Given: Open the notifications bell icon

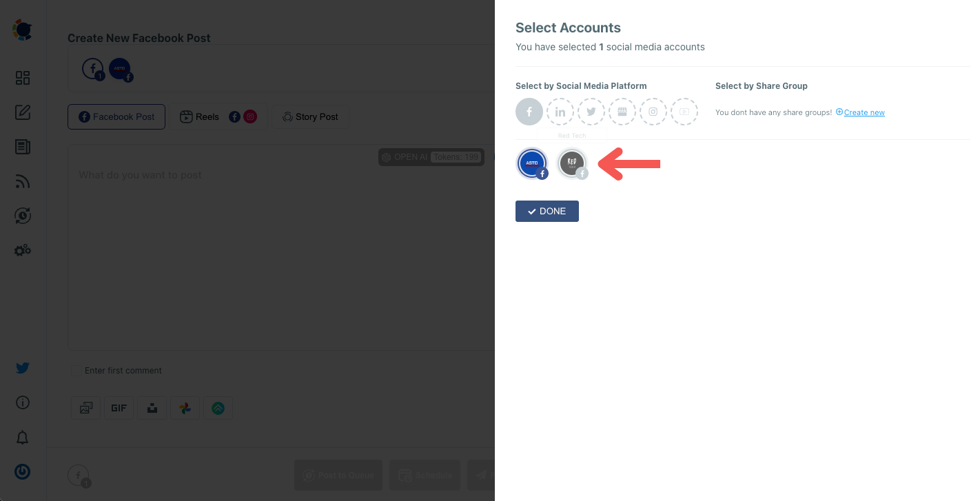Looking at the screenshot, I should (x=22, y=438).
